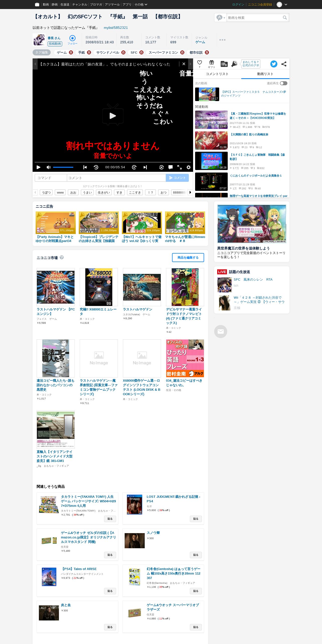Open dictionary icon beside the 都市伝説 tag

207,52
